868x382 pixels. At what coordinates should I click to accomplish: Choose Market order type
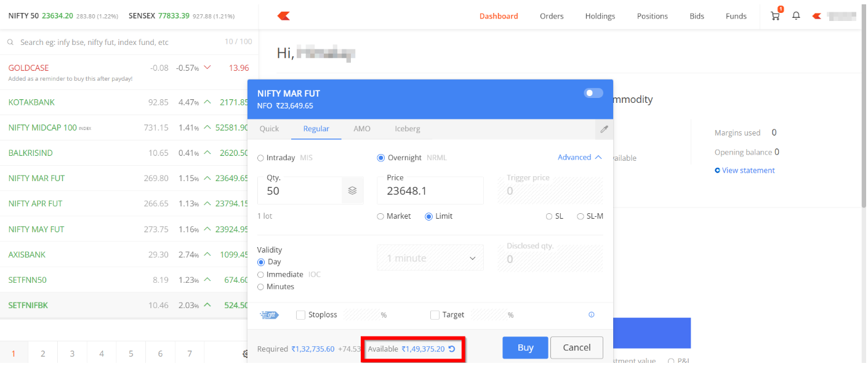381,216
